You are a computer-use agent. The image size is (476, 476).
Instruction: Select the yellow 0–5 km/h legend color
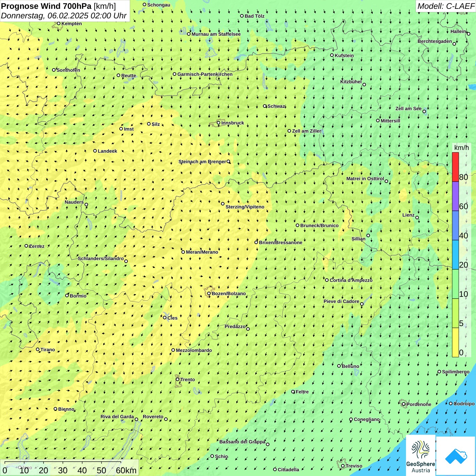[x=455, y=342]
